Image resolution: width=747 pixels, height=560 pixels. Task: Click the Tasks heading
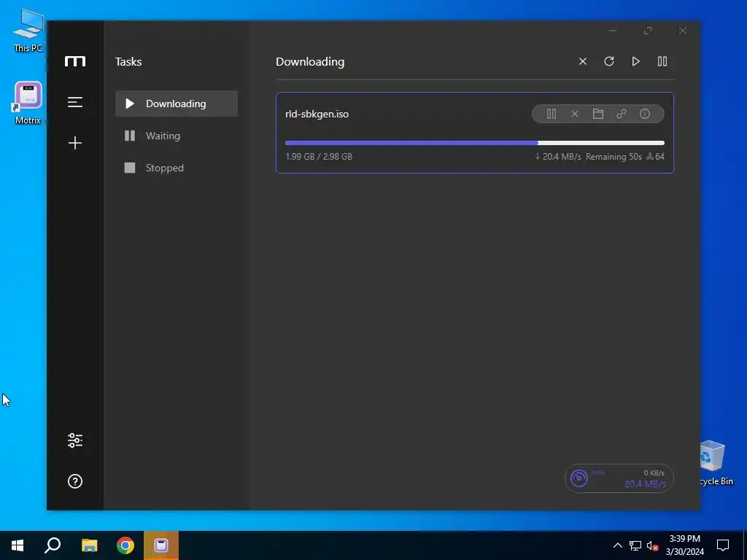coord(128,62)
